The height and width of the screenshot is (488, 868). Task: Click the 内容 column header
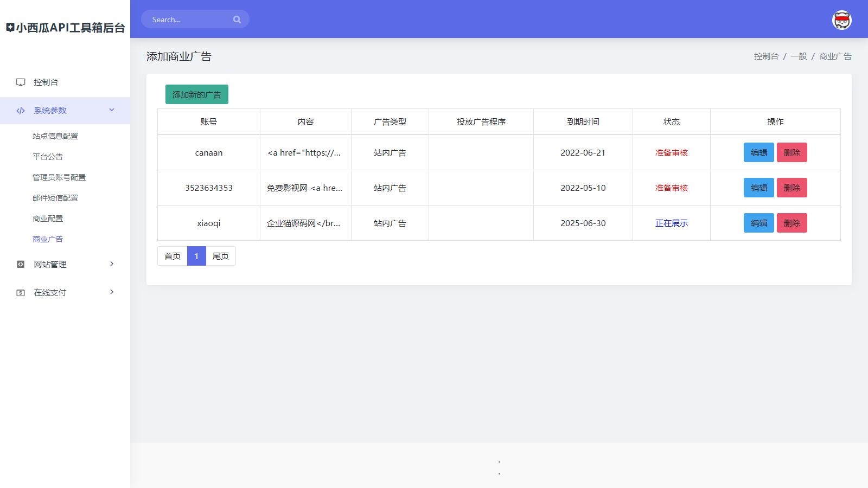click(x=305, y=122)
